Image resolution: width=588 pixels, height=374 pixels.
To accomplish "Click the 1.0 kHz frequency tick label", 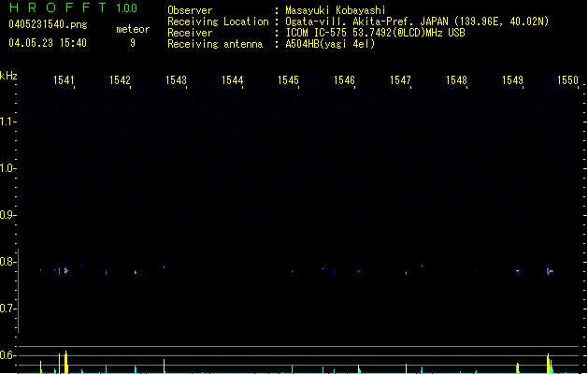I will (7, 168).
